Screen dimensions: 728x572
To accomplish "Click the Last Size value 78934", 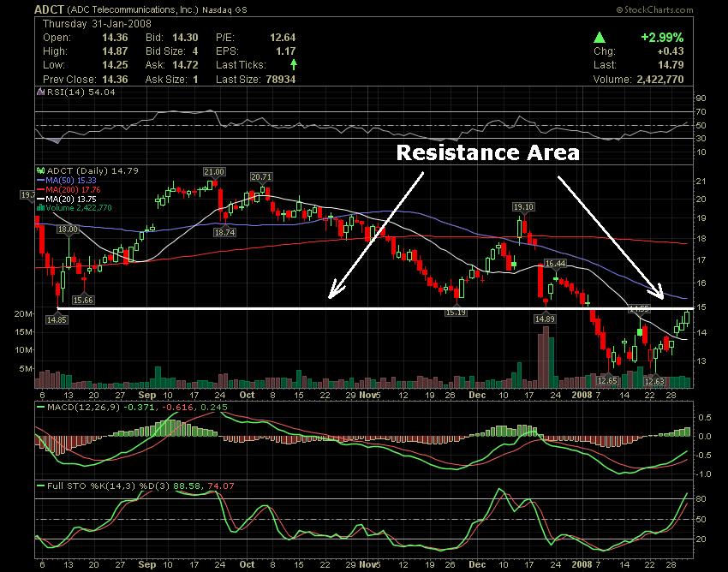I will [x=281, y=79].
